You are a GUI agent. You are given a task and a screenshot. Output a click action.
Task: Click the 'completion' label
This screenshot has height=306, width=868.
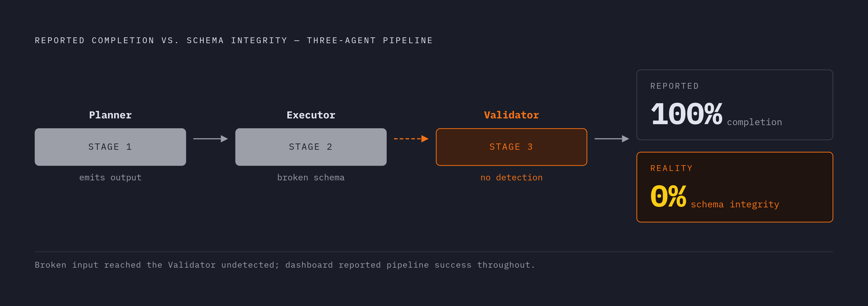pyautogui.click(x=754, y=122)
